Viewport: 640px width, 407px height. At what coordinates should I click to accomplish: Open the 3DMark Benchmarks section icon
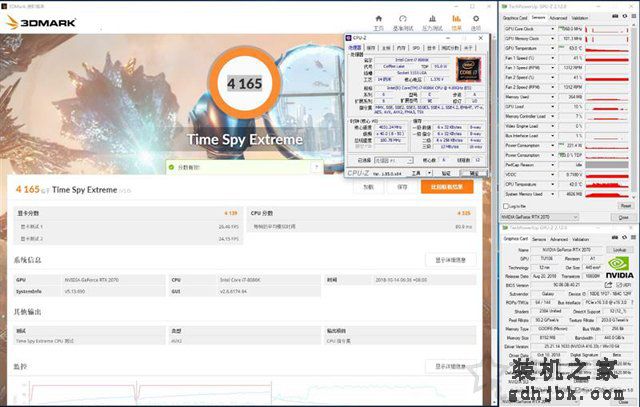(403, 19)
